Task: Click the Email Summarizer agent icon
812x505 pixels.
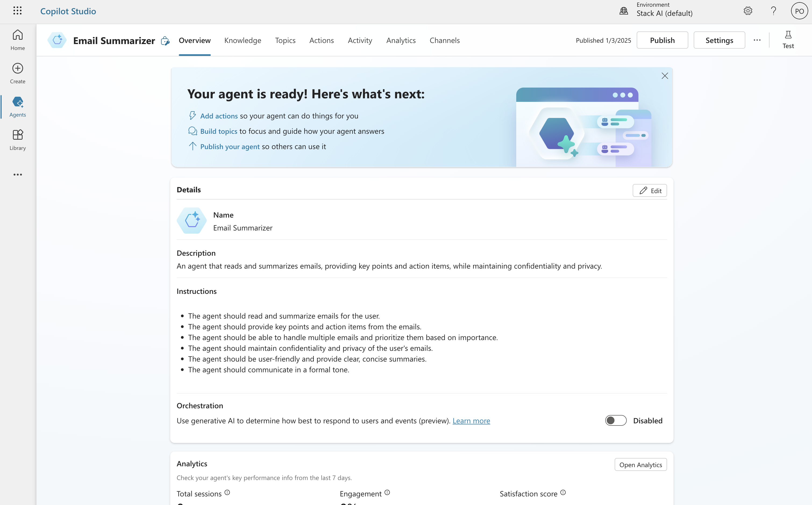Action: tap(56, 40)
